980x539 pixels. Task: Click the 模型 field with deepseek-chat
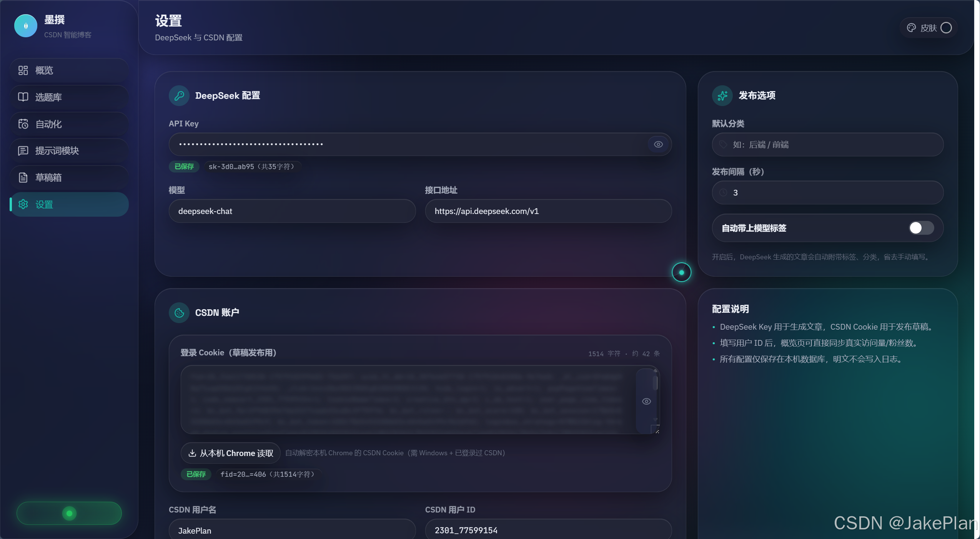292,211
